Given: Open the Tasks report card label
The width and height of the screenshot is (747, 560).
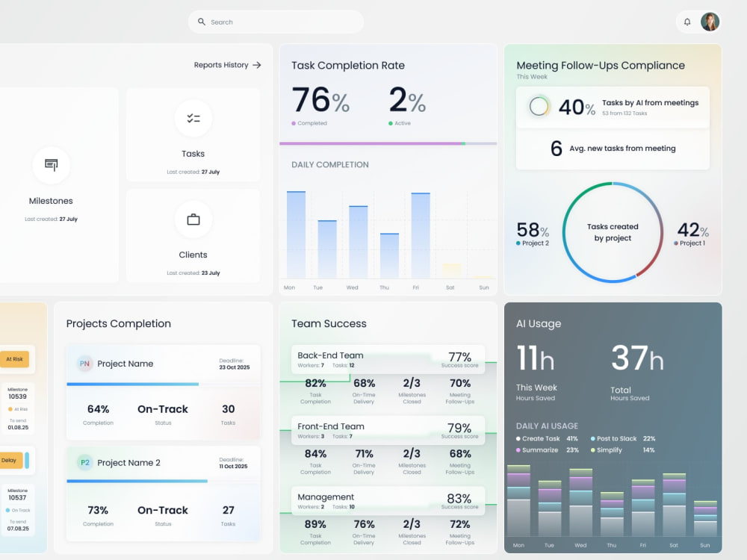Looking at the screenshot, I should coord(193,154).
